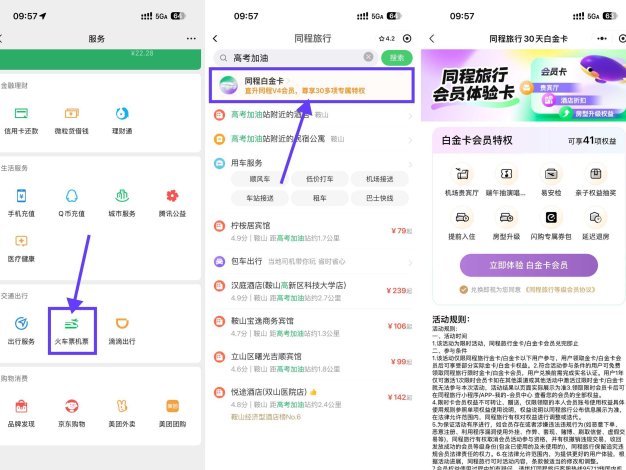Go back from 同程旅行30天白金卡 page
The width and height of the screenshot is (626, 470).
432,38
